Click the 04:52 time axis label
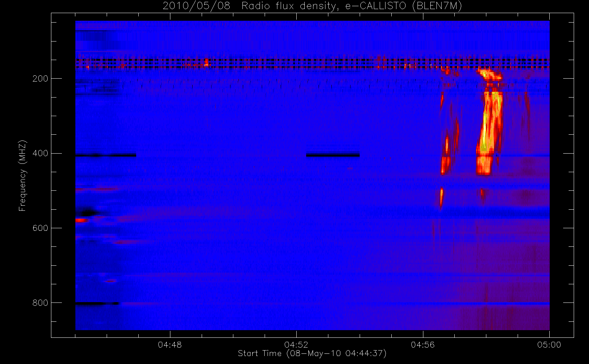This screenshot has width=589, height=364. point(296,345)
